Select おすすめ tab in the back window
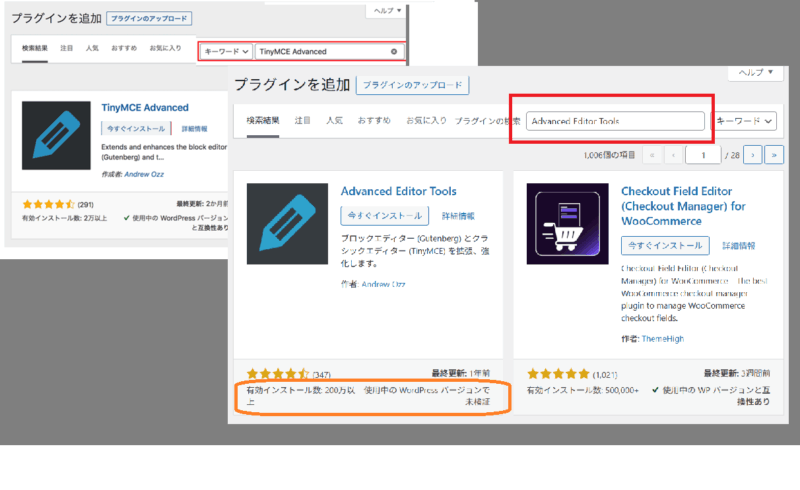800x490 pixels. 124,48
